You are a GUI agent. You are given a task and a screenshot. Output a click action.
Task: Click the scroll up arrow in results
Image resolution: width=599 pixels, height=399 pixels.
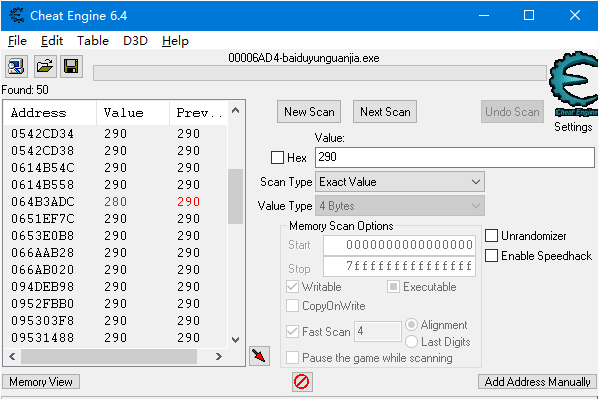tap(236, 111)
